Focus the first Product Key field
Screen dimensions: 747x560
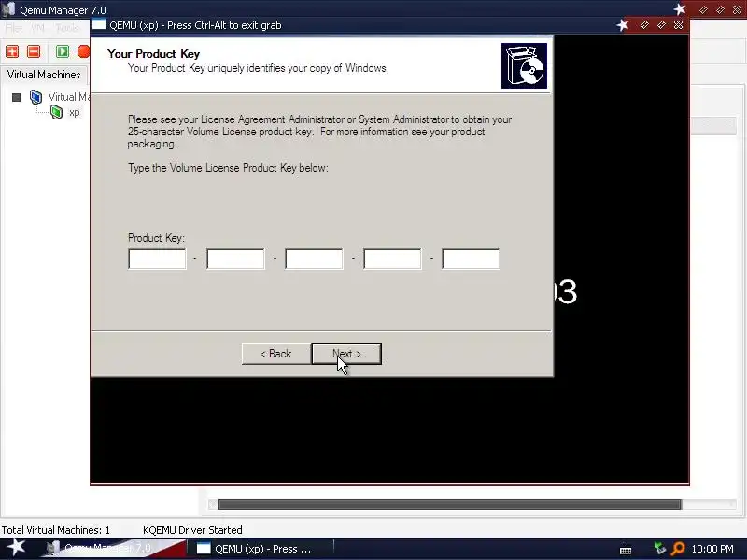(x=157, y=259)
